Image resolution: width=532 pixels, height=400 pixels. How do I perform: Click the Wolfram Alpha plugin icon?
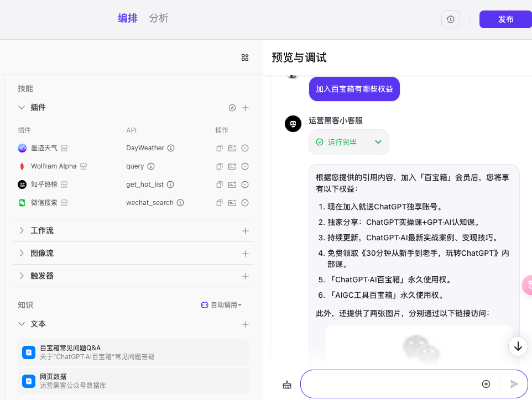pyautogui.click(x=22, y=166)
